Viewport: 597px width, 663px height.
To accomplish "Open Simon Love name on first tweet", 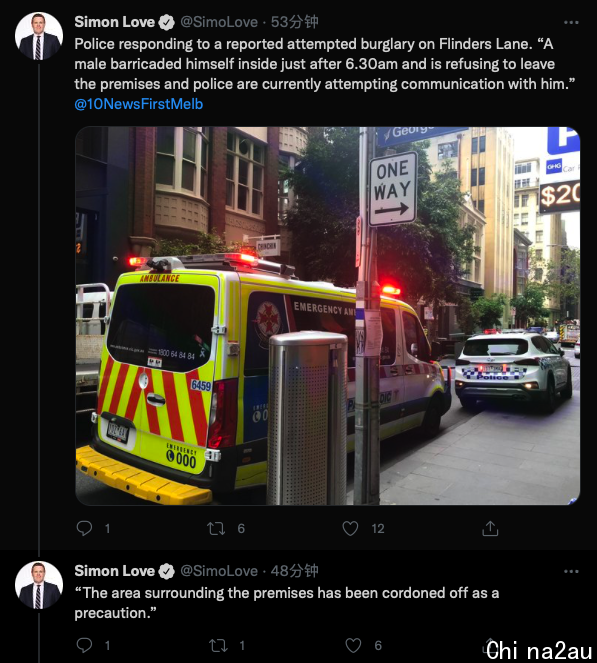I will 115,22.
